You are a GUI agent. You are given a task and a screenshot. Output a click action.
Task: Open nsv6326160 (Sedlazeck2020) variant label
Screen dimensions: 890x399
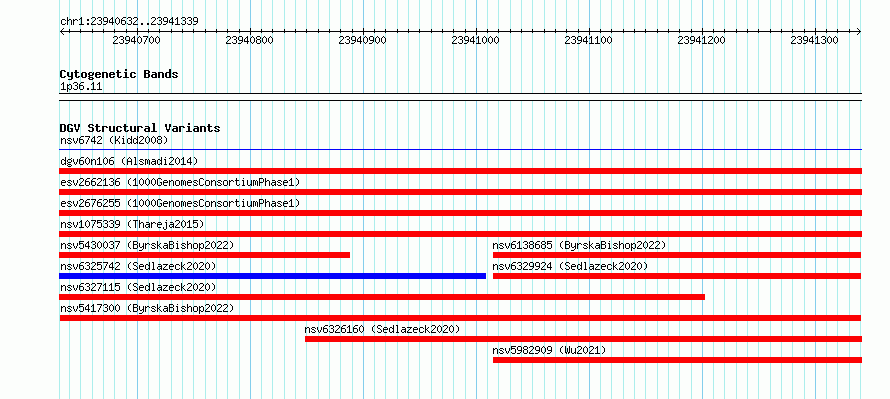pos(382,329)
